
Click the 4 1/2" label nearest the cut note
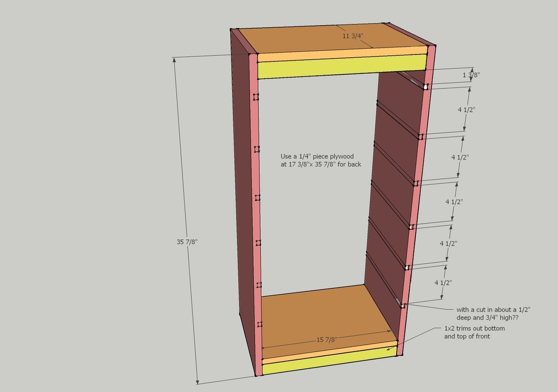click(443, 282)
